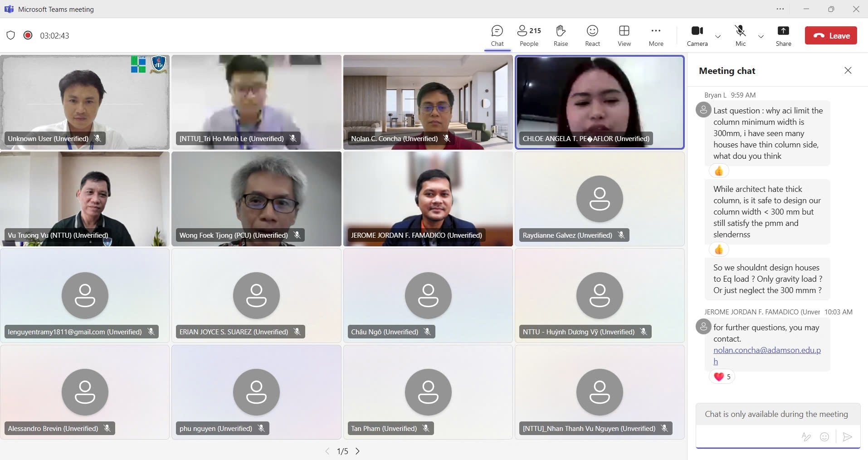Click thumbs-up reaction under architect message
Screen dimensions: 868x460
[719, 250]
